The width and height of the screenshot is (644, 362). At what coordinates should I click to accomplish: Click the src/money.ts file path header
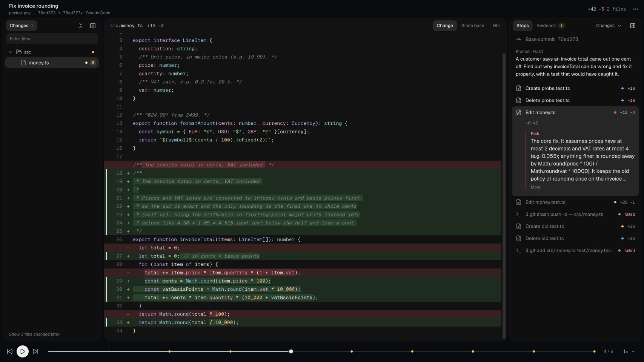tap(126, 26)
